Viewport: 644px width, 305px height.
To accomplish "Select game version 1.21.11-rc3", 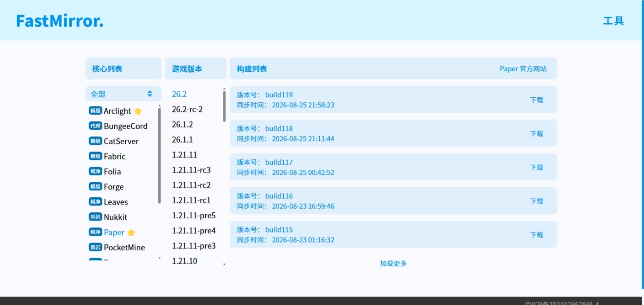I will pyautogui.click(x=191, y=170).
